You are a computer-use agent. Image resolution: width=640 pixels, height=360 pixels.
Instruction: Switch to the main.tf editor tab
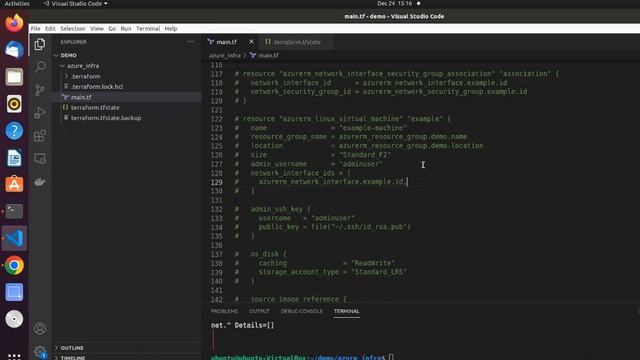tap(227, 42)
